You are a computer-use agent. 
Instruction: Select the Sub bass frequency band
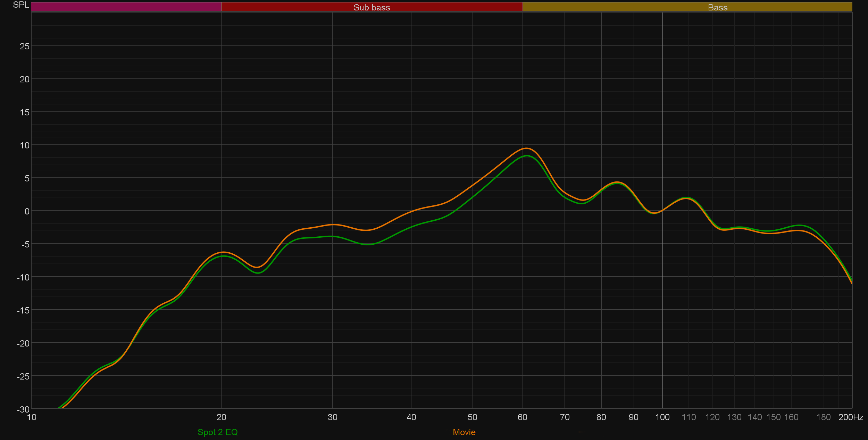372,7
